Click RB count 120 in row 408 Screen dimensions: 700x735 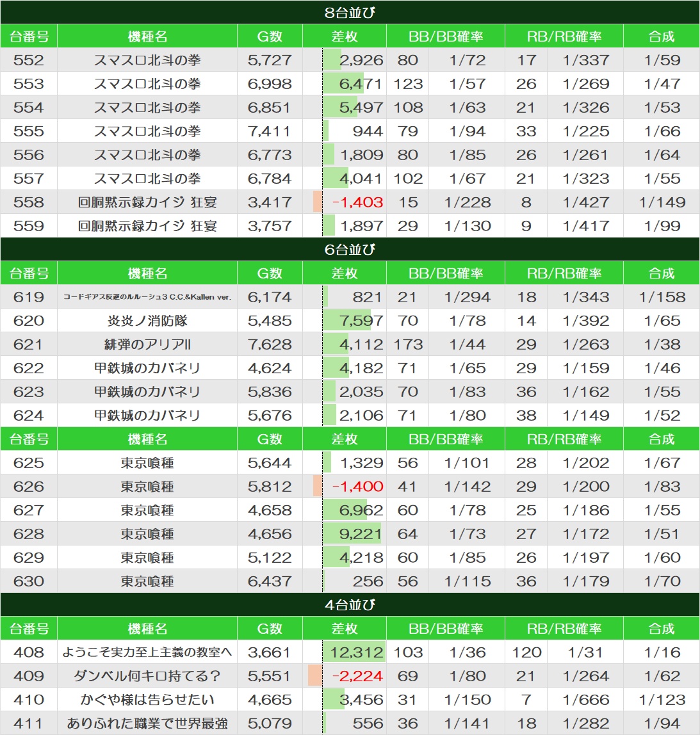526,652
